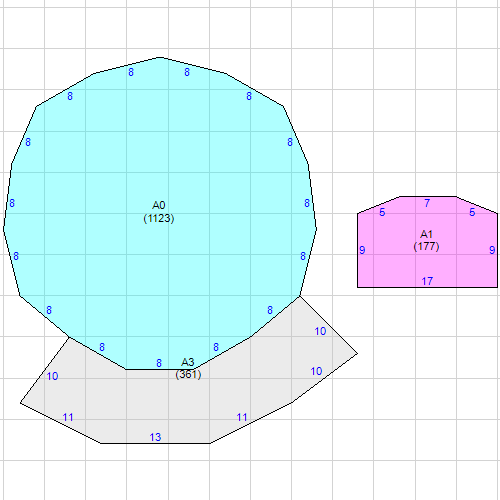Click the "A0" label in the cyan polygon
The height and width of the screenshot is (500, 500).
159,205
